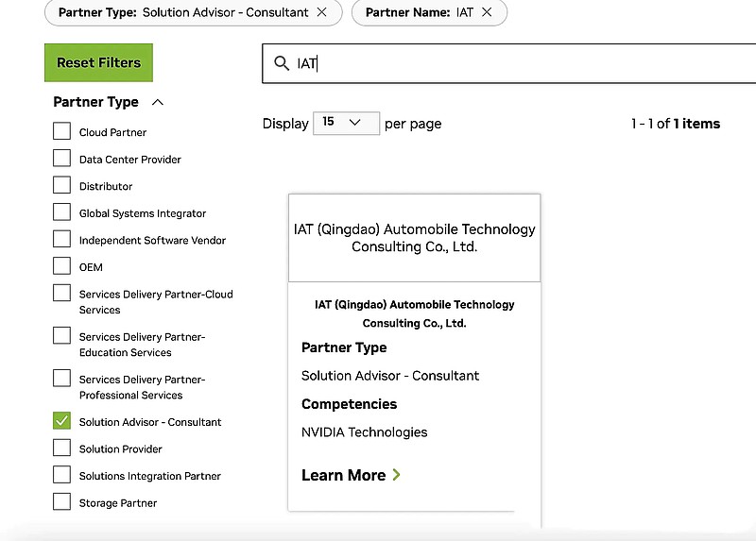Select Independent Software Vendor checkbox

(x=61, y=239)
